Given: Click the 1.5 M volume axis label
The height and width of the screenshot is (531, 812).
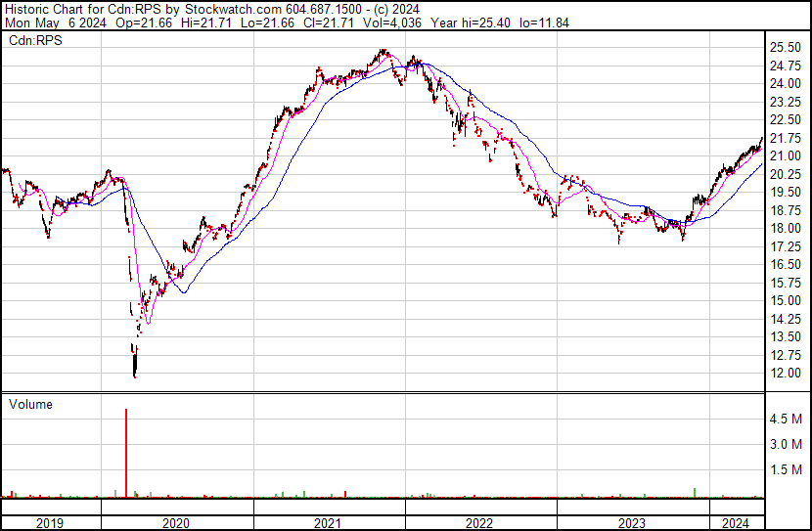Looking at the screenshot, I should [786, 470].
